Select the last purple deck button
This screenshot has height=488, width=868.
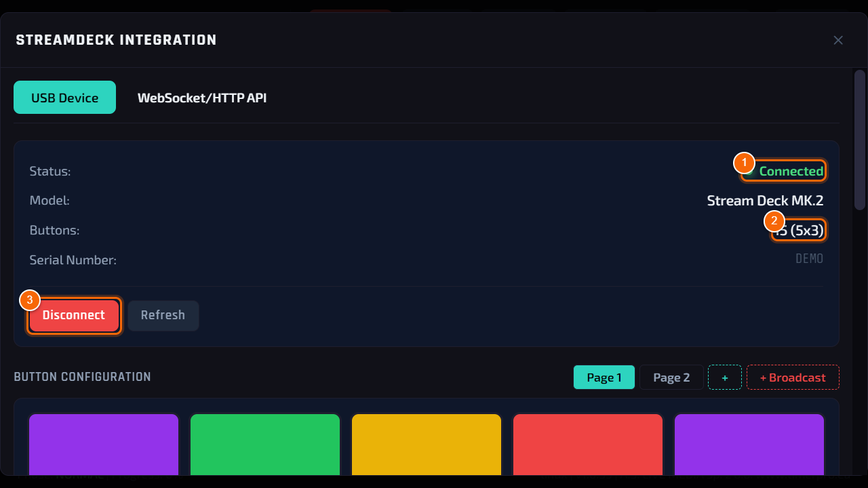point(749,444)
